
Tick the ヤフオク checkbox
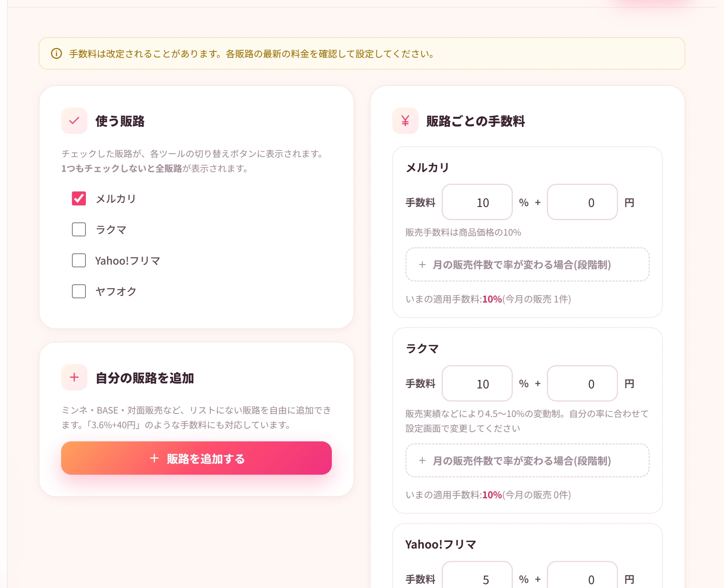(x=79, y=291)
